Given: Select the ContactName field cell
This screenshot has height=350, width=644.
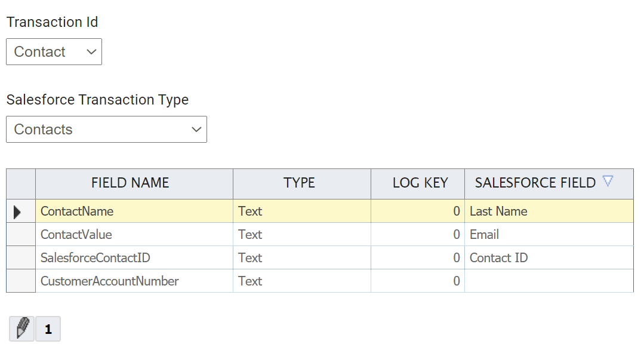Looking at the screenshot, I should (134, 211).
